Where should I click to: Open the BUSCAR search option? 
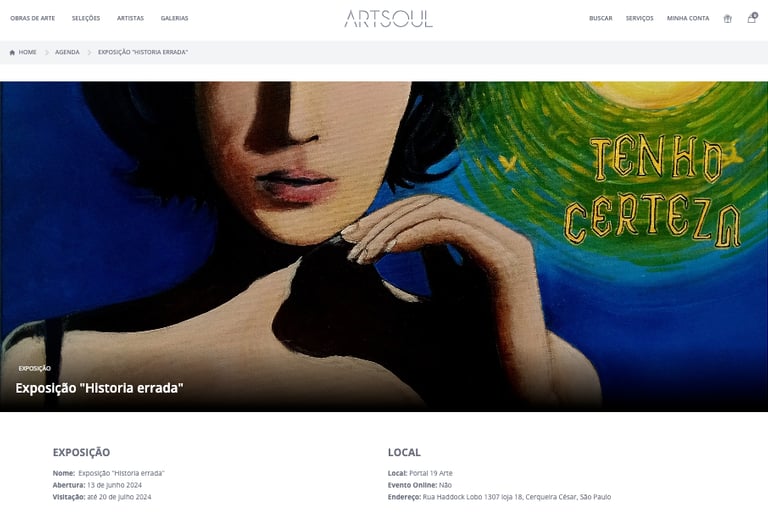point(600,18)
